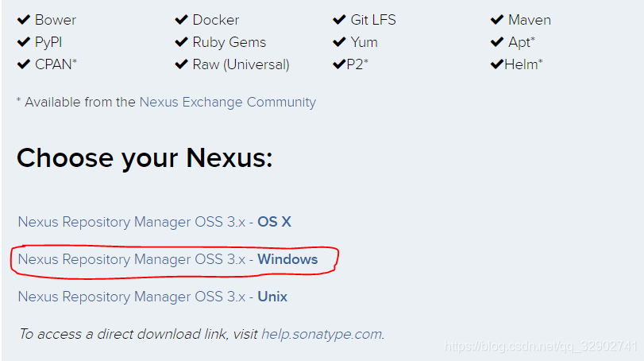Click the checkmark icon beside Yum
The width and height of the screenshot is (644, 361).
click(339, 41)
